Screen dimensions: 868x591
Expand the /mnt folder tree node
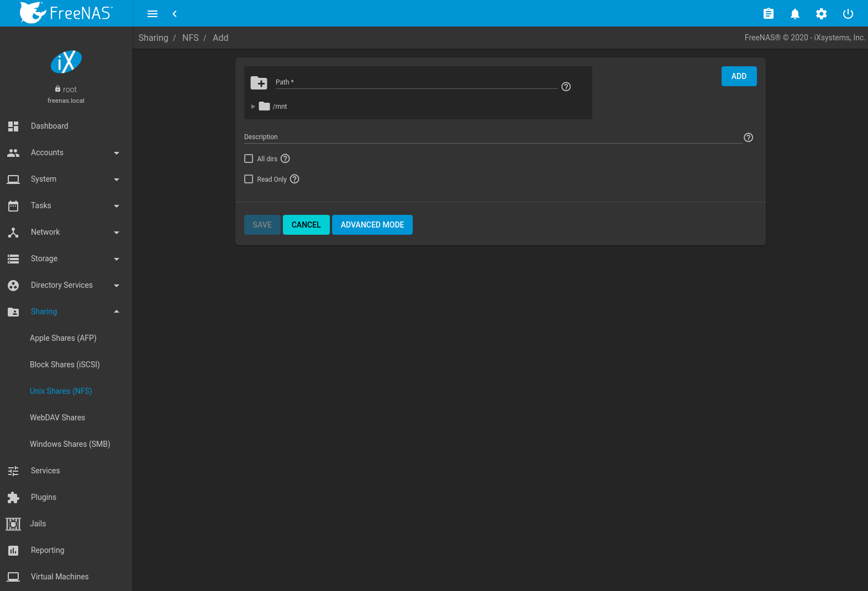253,107
